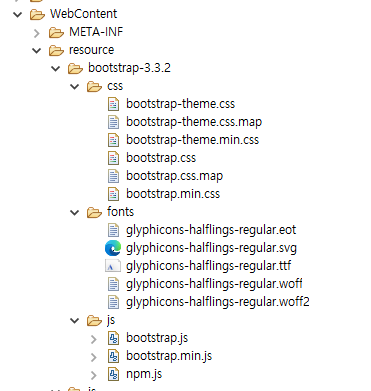371x391 pixels.
Task: Select the file name glyphicons-halflings-regular.svg
Action: (211, 248)
